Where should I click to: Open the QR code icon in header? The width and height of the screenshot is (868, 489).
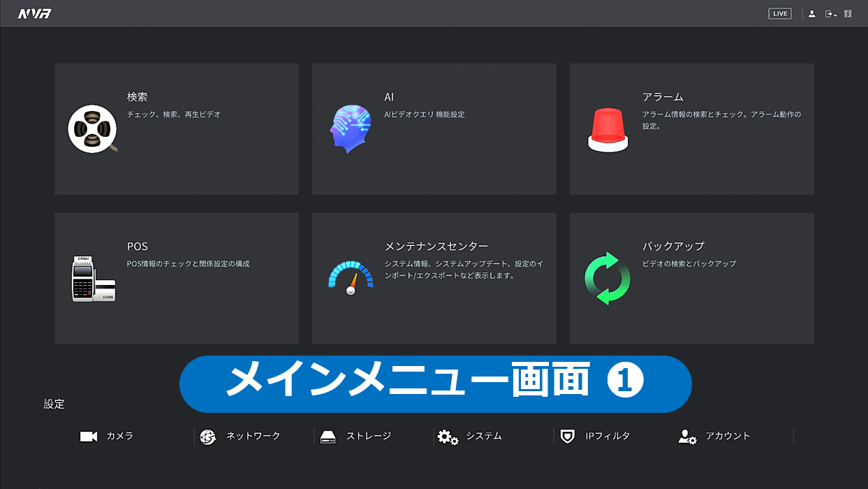[x=848, y=14]
